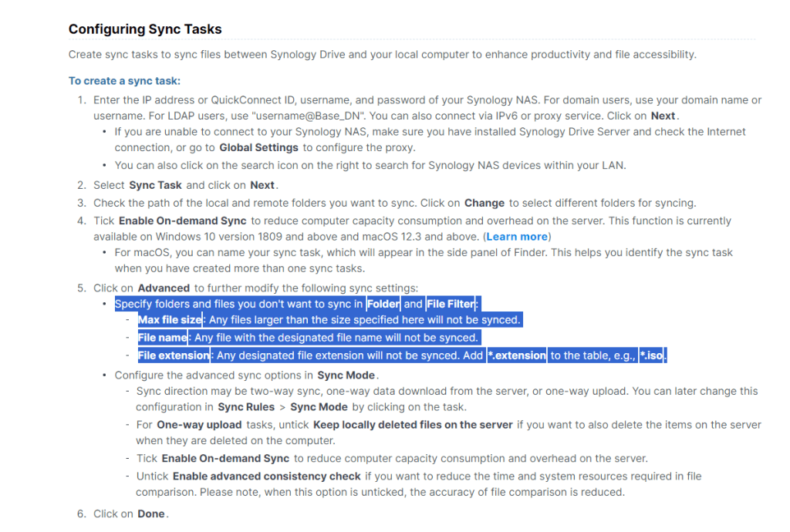Click the bold 'Done' in step 6

(x=151, y=513)
